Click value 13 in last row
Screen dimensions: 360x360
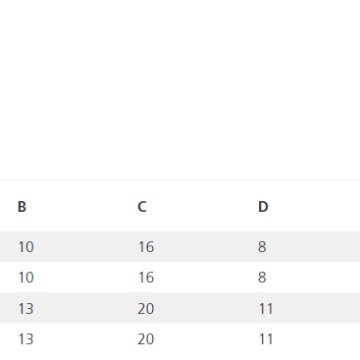(x=26, y=339)
